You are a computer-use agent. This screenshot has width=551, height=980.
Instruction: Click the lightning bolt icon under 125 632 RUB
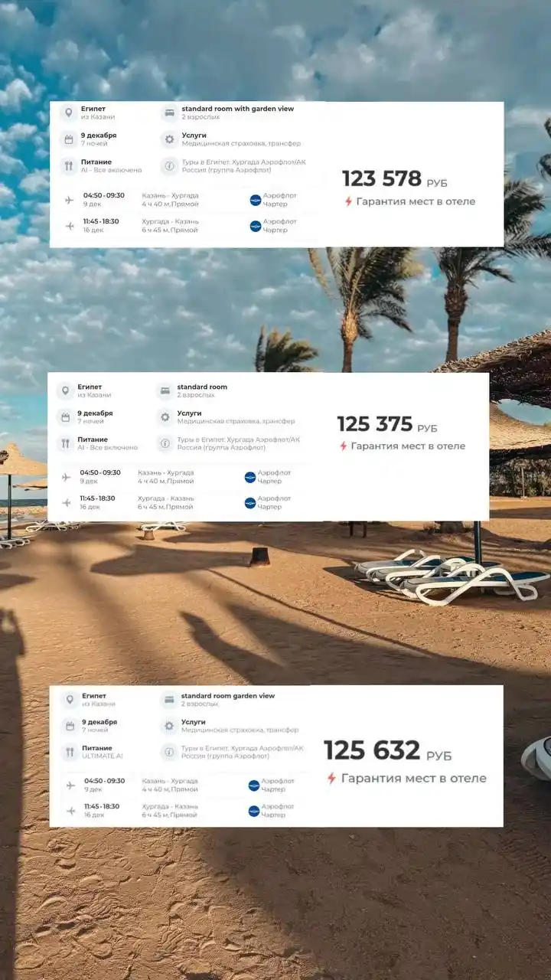pyautogui.click(x=331, y=778)
